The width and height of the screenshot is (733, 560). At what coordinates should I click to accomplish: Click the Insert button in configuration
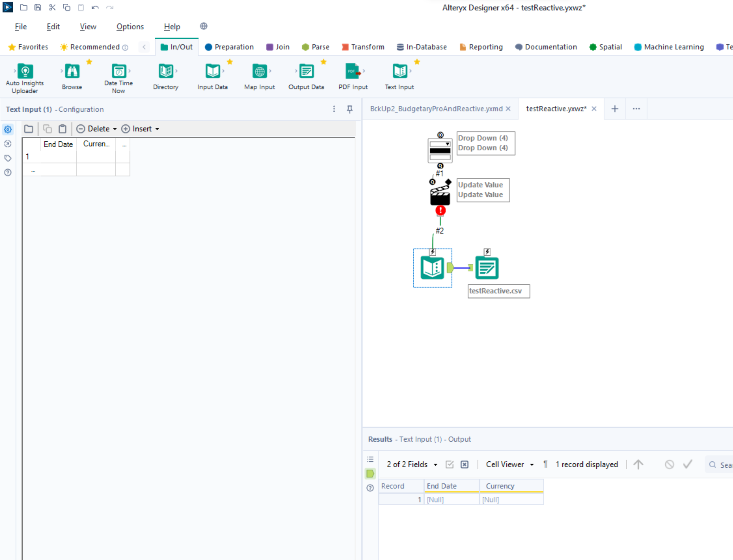pos(140,128)
